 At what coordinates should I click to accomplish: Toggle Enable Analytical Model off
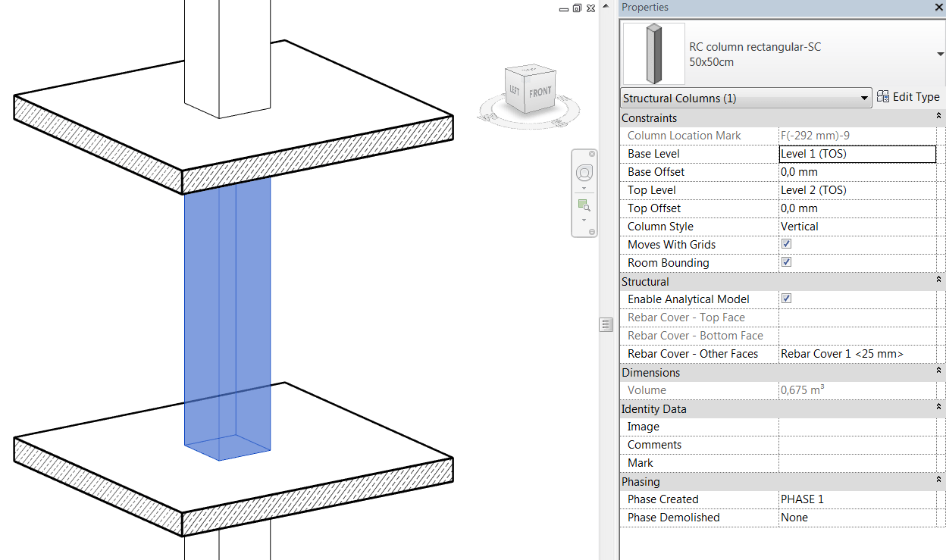point(786,299)
